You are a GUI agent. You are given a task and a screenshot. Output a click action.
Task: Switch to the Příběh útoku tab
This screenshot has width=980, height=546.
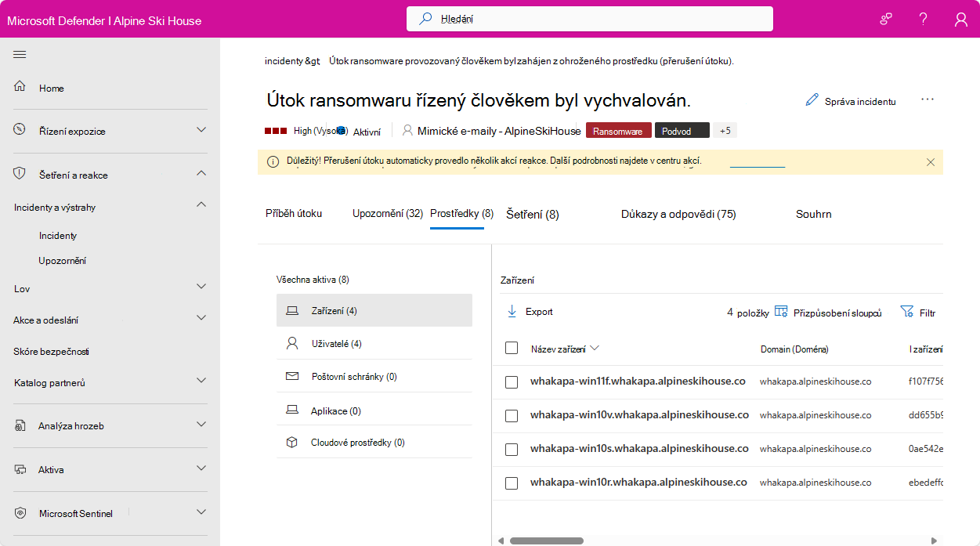(294, 213)
